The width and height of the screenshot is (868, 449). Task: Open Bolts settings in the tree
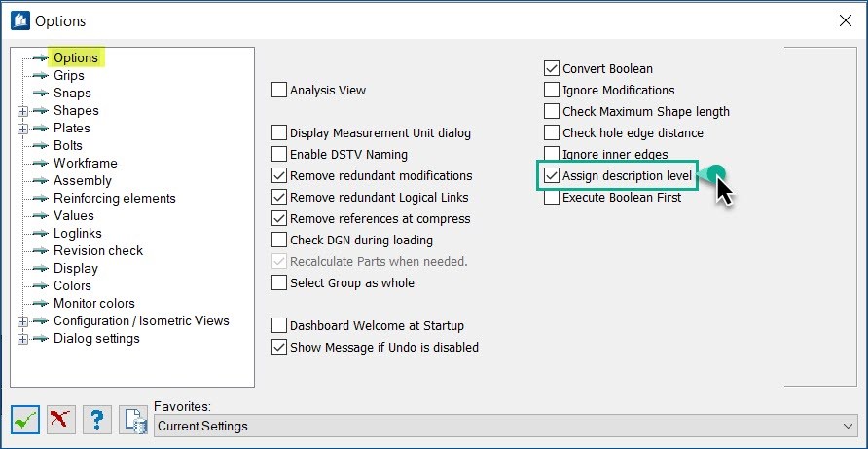click(67, 146)
